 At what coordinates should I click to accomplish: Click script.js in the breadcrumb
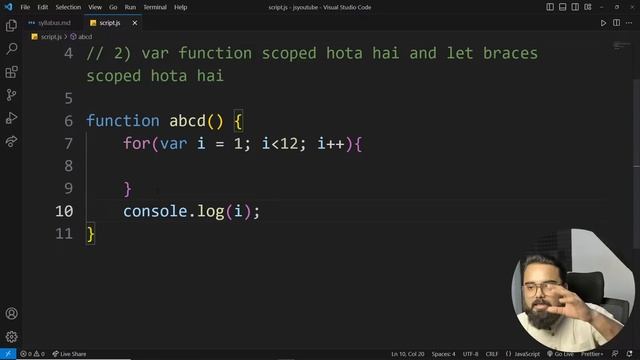point(51,37)
